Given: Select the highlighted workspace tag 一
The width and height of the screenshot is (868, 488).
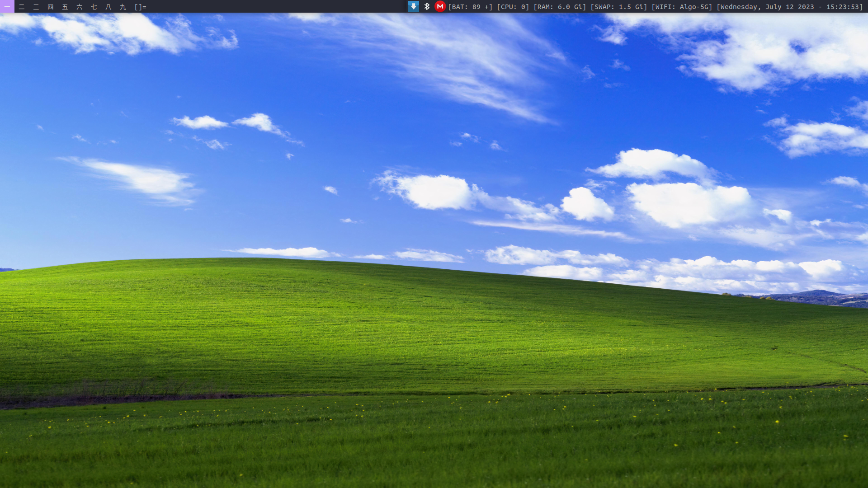Looking at the screenshot, I should coord(7,6).
